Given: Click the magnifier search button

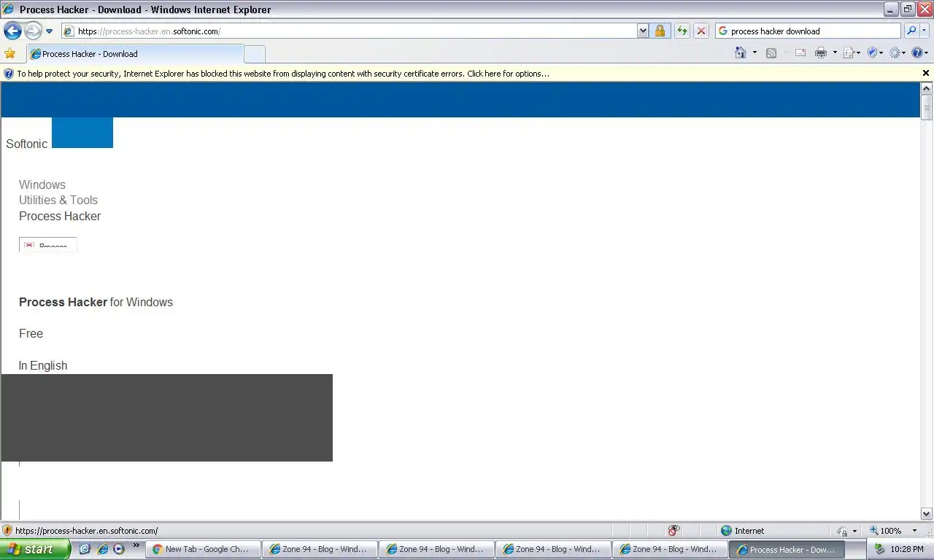Looking at the screenshot, I should click(x=911, y=31).
